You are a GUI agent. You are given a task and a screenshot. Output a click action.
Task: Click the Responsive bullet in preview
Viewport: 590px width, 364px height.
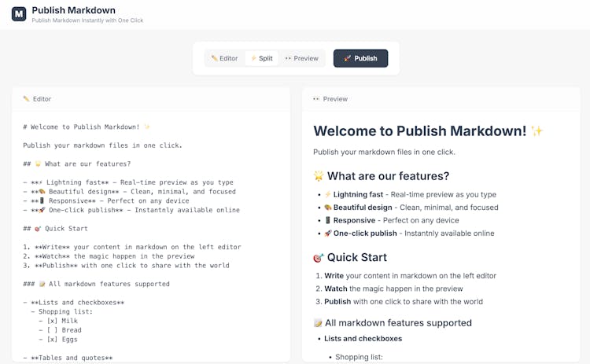click(392, 220)
